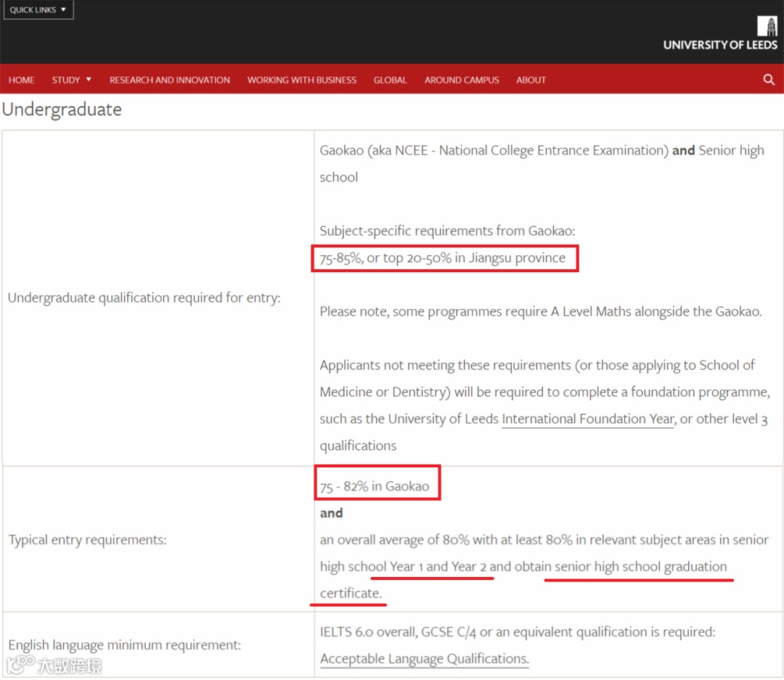Image resolution: width=784 pixels, height=680 pixels.
Task: Select '75-85%, or top 20-50% in Jiangsu province' text
Action: point(443,258)
